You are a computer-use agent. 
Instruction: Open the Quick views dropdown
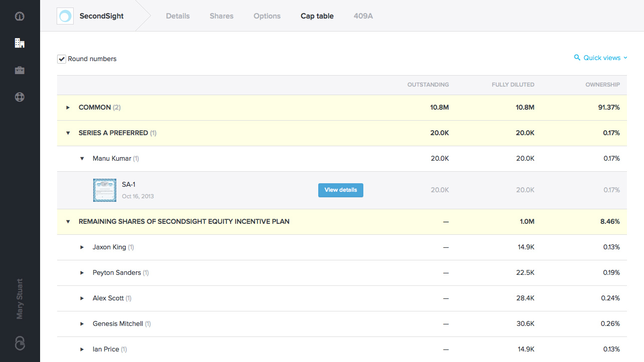click(x=602, y=58)
